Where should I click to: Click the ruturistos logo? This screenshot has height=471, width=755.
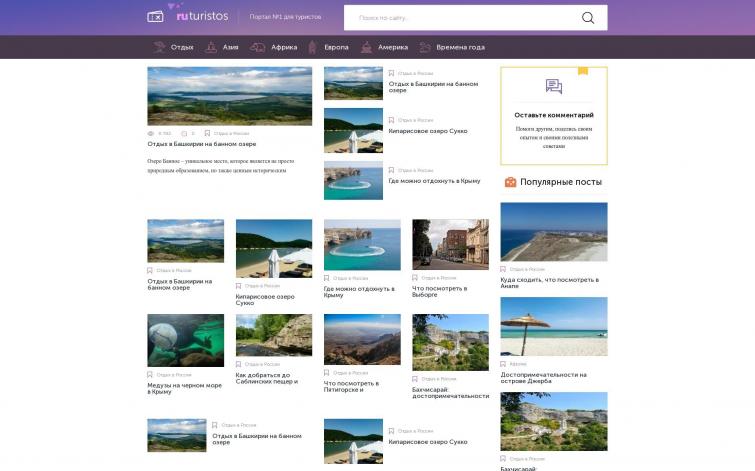(202, 15)
